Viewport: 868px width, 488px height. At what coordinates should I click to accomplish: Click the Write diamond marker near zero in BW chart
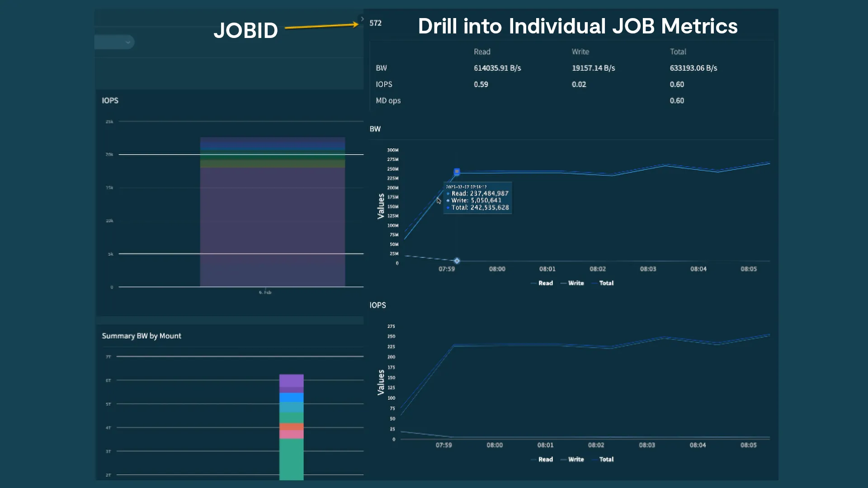tap(457, 261)
